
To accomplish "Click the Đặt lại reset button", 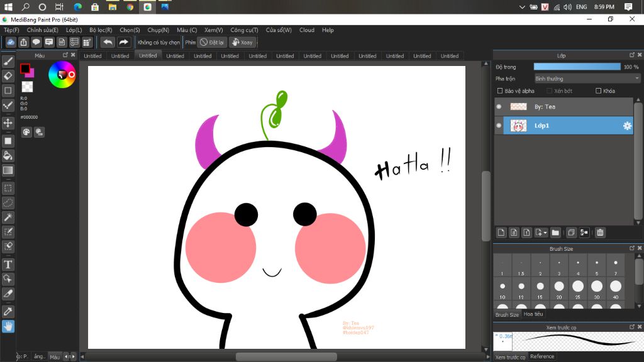I will pyautogui.click(x=212, y=42).
